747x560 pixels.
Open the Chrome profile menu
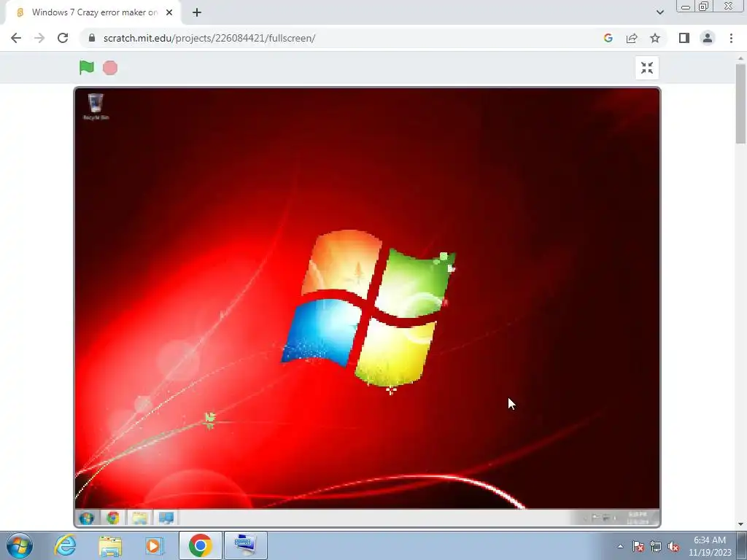tap(708, 38)
